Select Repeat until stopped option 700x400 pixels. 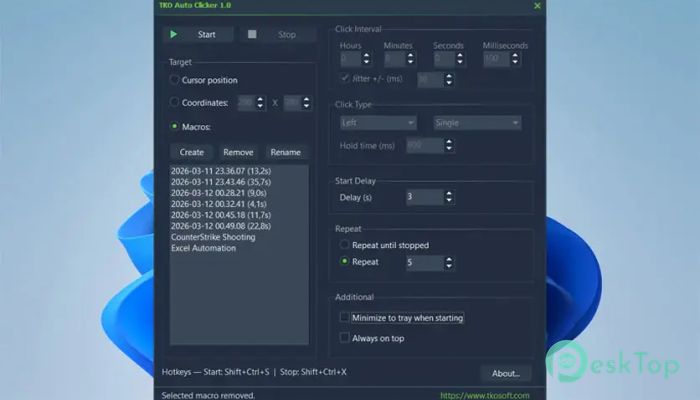click(344, 245)
